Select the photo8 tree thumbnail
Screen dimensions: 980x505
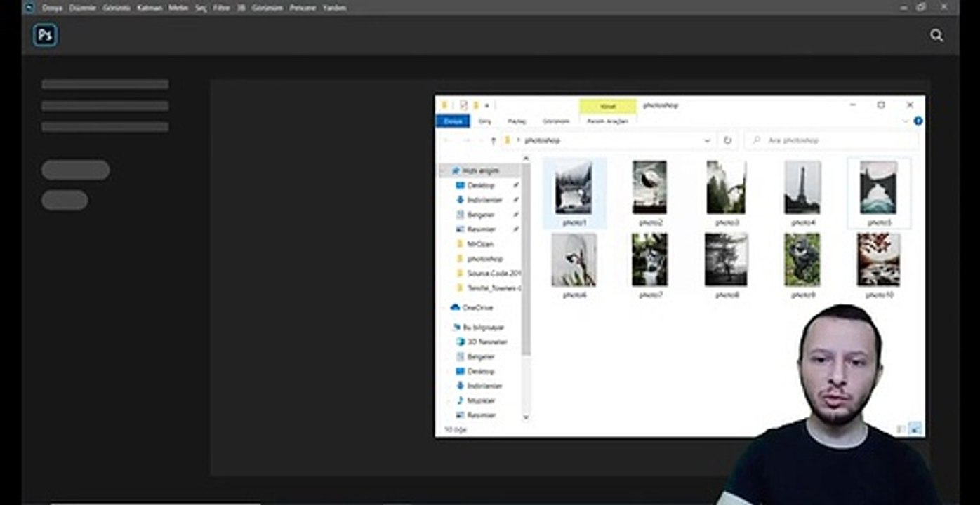point(727,260)
